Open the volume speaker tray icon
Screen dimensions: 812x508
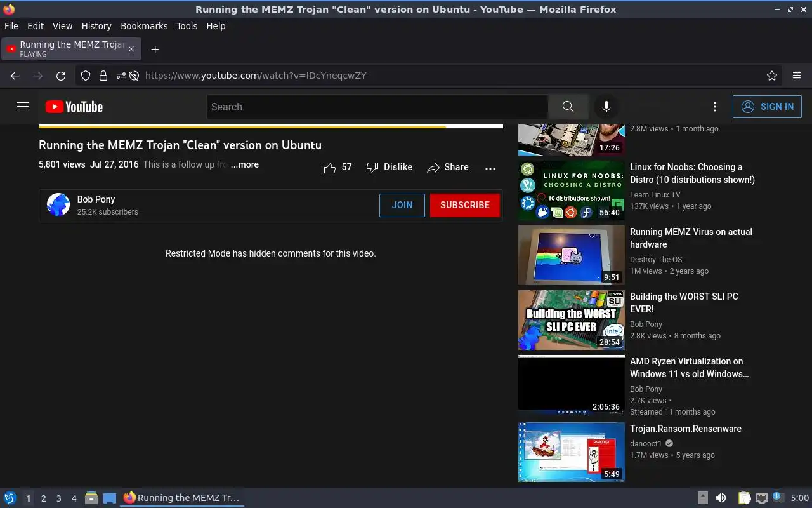(721, 498)
